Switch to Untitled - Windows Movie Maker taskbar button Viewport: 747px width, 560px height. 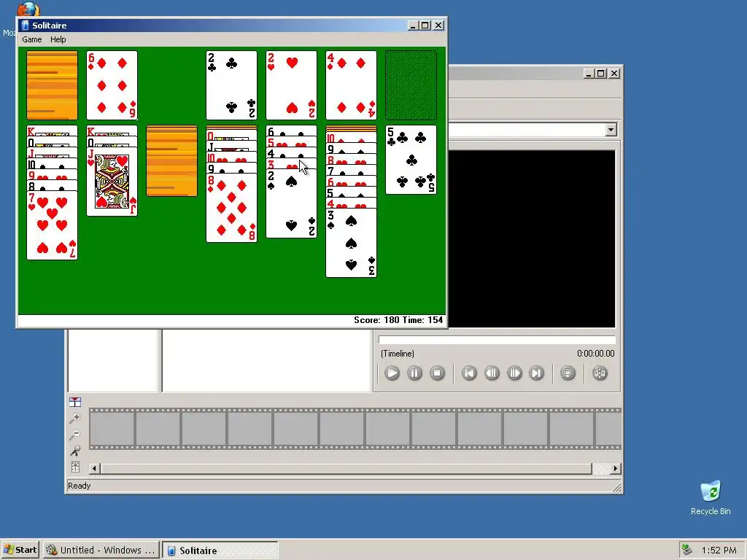pyautogui.click(x=101, y=550)
